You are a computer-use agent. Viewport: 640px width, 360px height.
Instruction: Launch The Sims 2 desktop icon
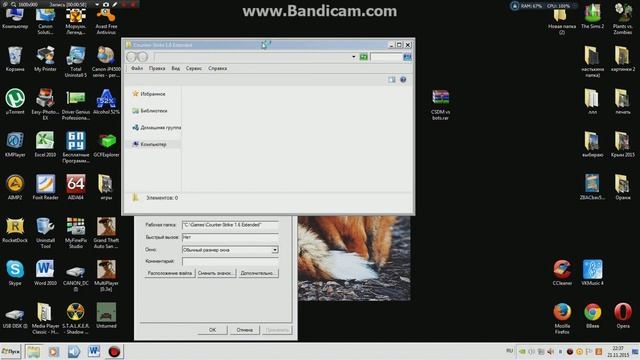(x=592, y=16)
